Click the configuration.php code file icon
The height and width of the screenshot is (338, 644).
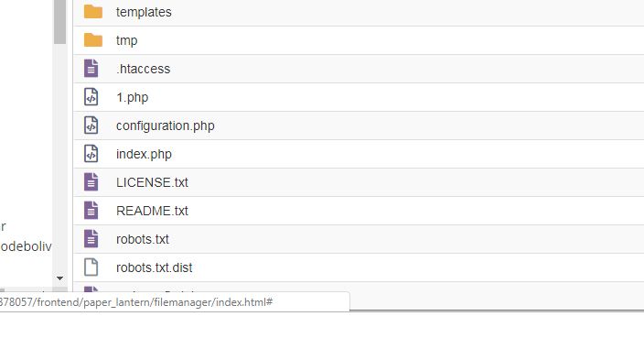(91, 125)
